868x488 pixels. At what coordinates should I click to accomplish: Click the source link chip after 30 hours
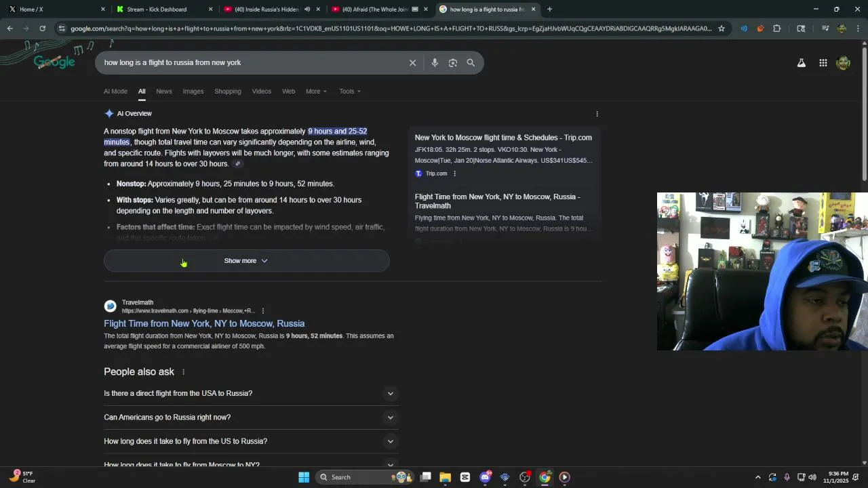pos(237,164)
